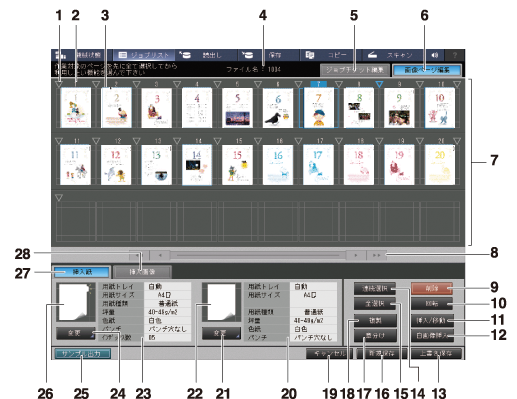Click the 章分け chapter button

(x=375, y=336)
